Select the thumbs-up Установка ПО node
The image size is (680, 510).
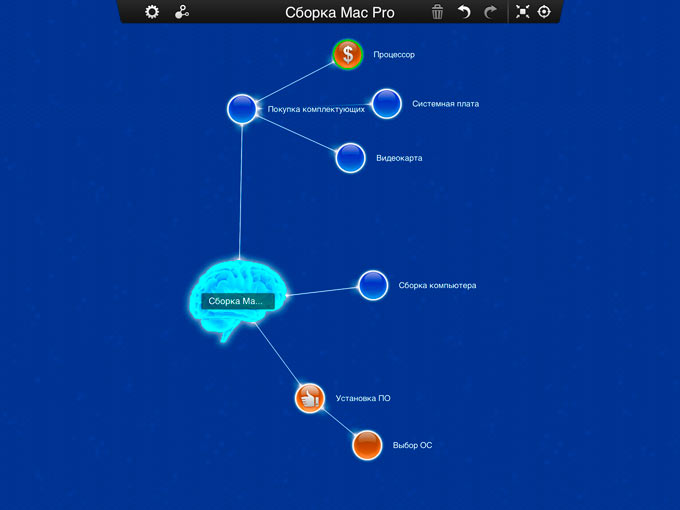point(310,398)
